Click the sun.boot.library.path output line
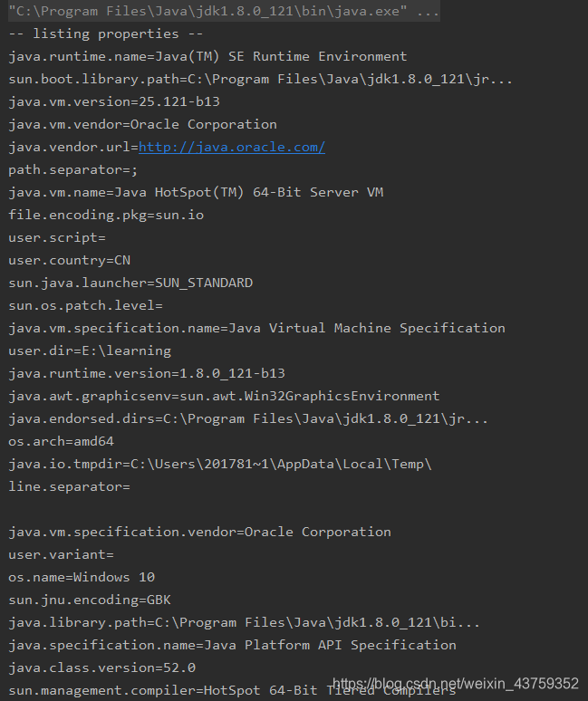The height and width of the screenshot is (701, 588). tap(260, 79)
